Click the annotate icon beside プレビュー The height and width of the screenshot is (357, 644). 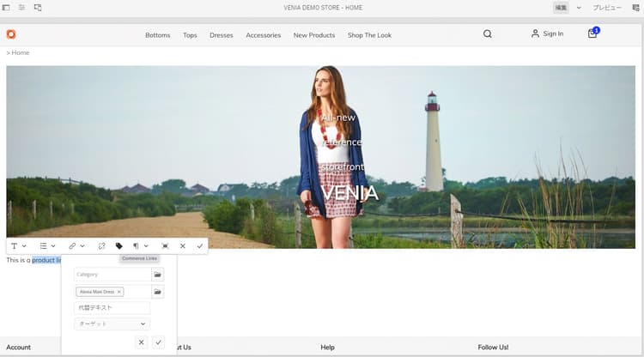pos(635,8)
